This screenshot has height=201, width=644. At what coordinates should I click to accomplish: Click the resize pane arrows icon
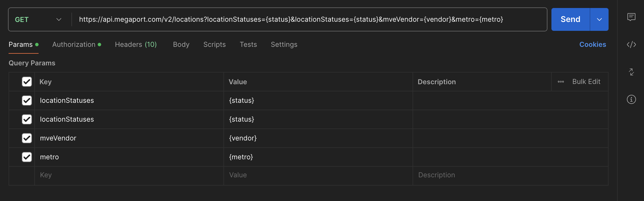[631, 72]
